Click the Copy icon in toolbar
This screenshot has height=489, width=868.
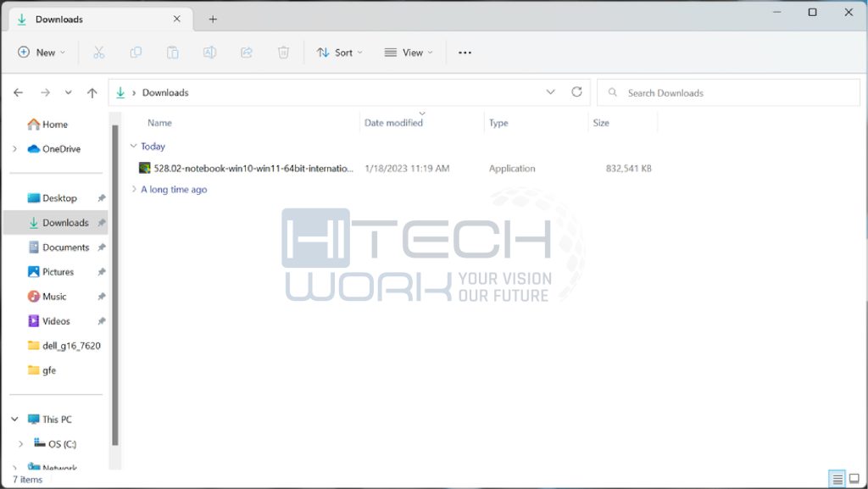[136, 53]
